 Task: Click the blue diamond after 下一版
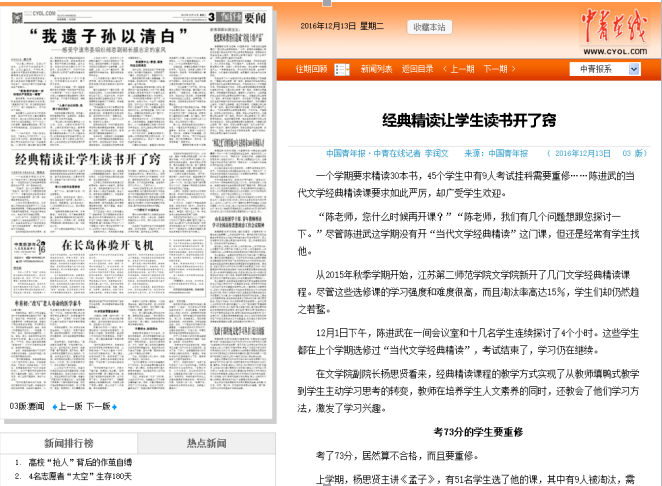tap(114, 407)
